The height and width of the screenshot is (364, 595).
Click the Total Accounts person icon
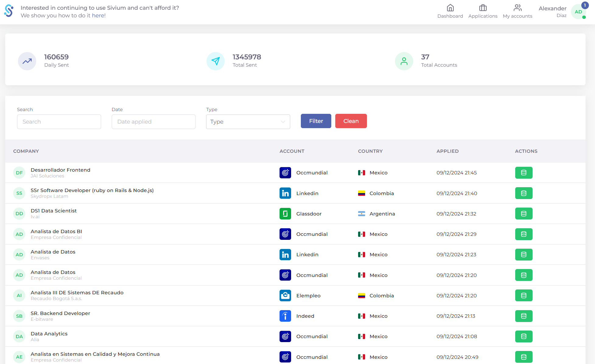coord(404,61)
